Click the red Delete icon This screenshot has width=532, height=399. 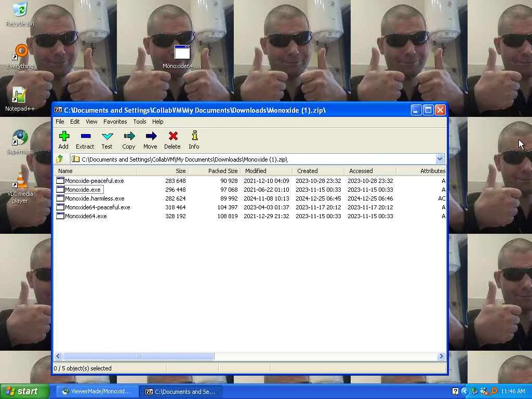pyautogui.click(x=172, y=137)
